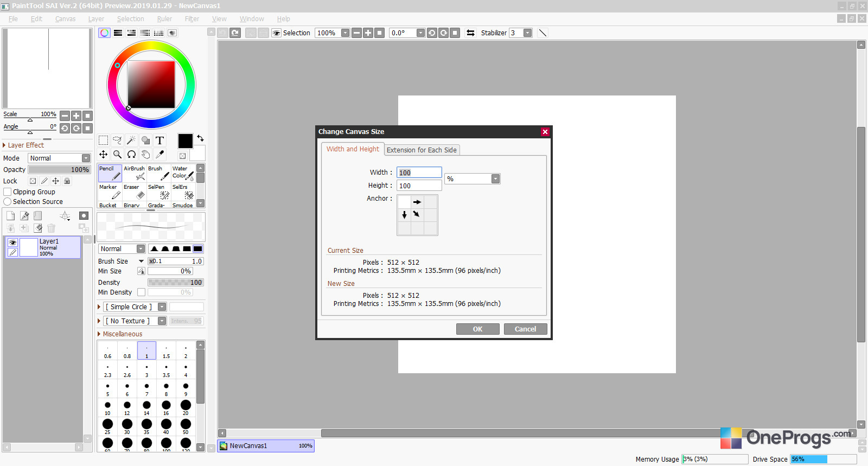Toggle the Selection visibility eye

coord(277,33)
